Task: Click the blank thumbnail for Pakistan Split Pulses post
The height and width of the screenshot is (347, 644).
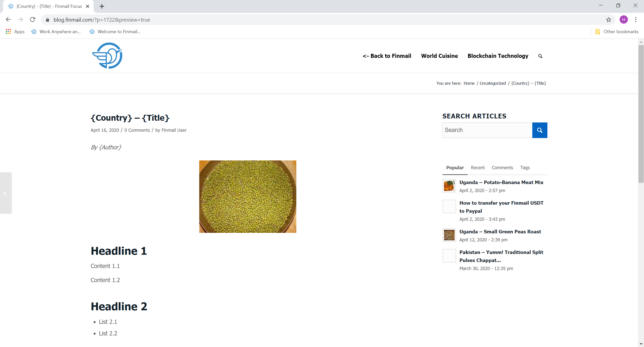Action: pyautogui.click(x=449, y=256)
